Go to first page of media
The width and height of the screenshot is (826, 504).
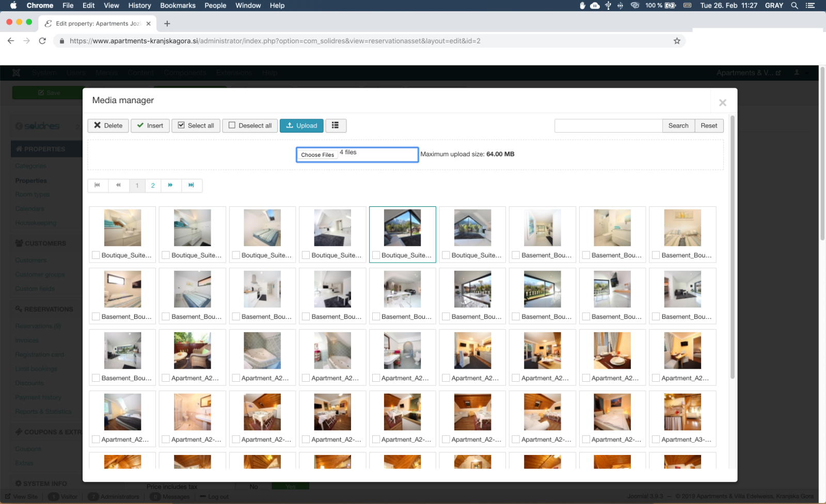pos(97,185)
